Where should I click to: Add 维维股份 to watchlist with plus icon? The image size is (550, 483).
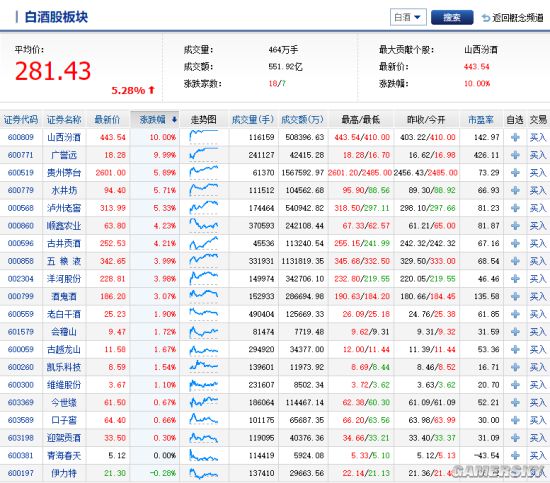coord(515,385)
